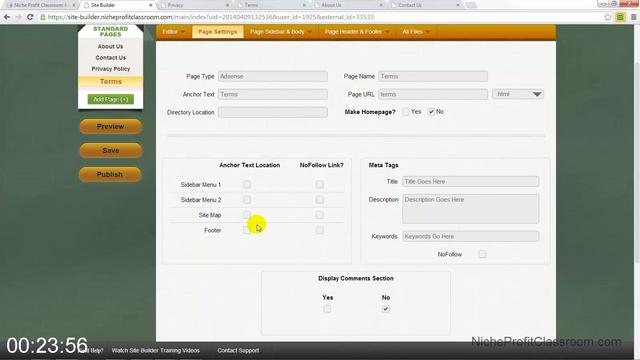Viewport: 640px width, 360px height.
Task: Click the Meta Tags Title field
Action: click(x=470, y=182)
